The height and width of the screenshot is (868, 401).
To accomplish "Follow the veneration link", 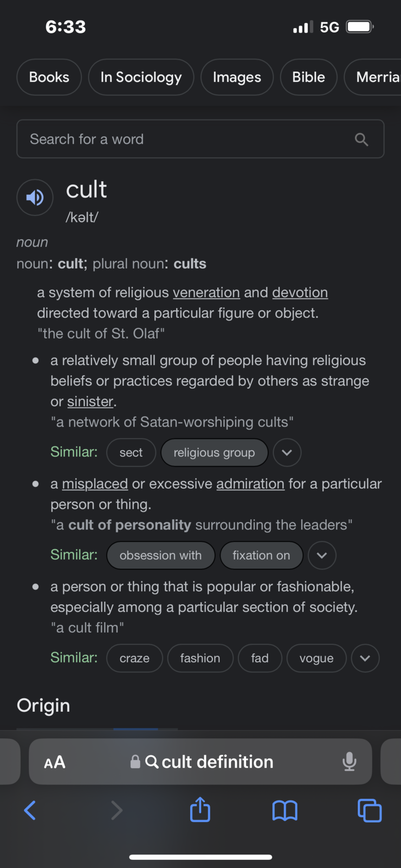I will 206,292.
